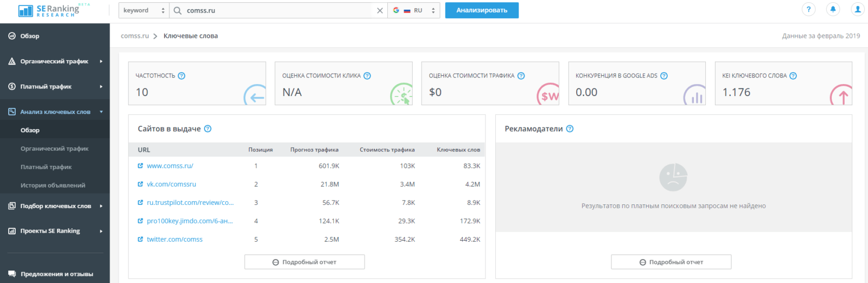Show help tooltip for Оценка стоимости трафика
Screen dimensions: 868x283
pyautogui.click(x=521, y=76)
